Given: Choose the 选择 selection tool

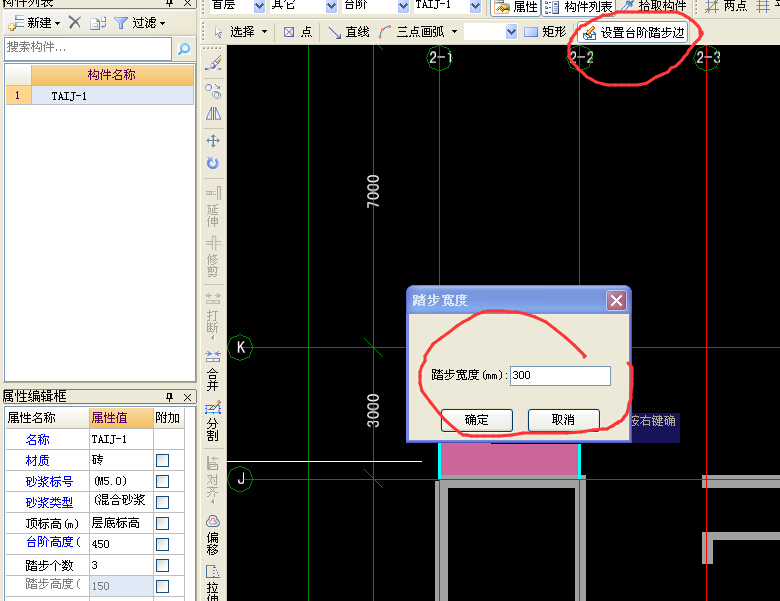Looking at the screenshot, I should coord(240,32).
